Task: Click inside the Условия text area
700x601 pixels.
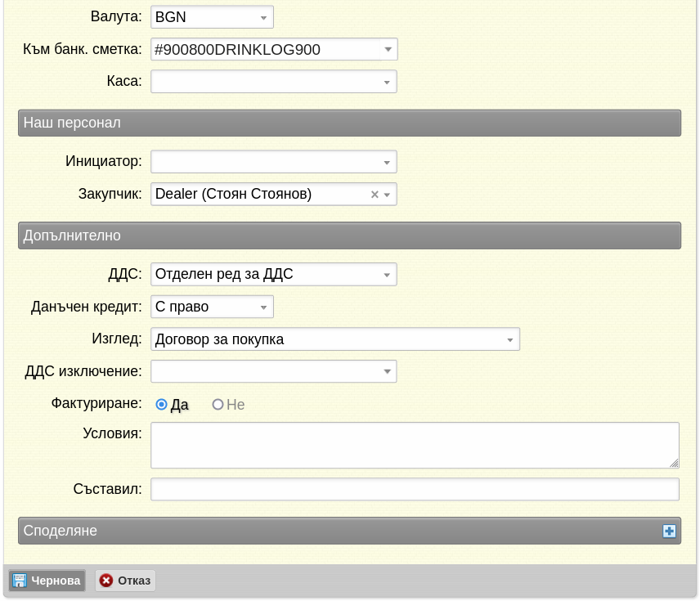Action: (x=415, y=445)
